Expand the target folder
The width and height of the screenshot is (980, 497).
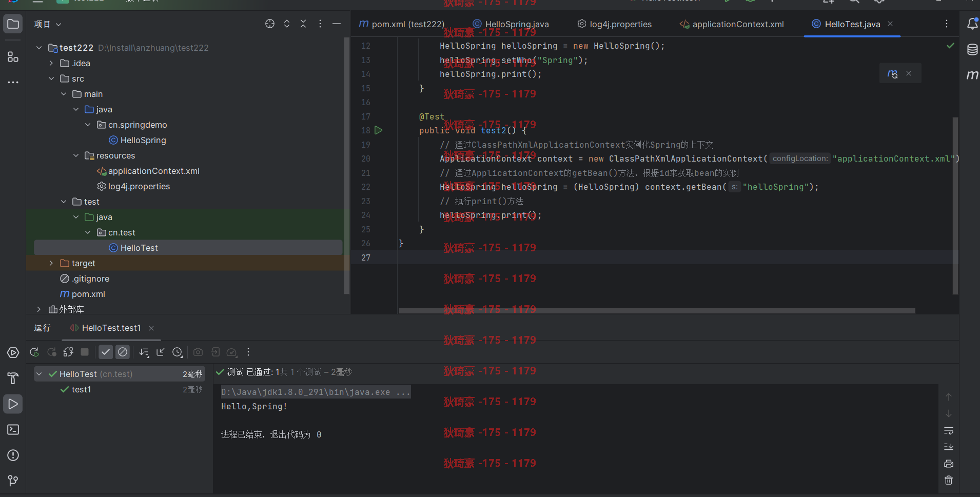(51, 263)
